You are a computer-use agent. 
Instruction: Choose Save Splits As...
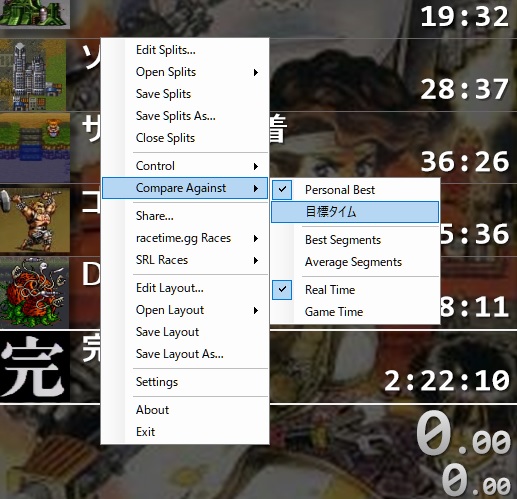tap(185, 116)
